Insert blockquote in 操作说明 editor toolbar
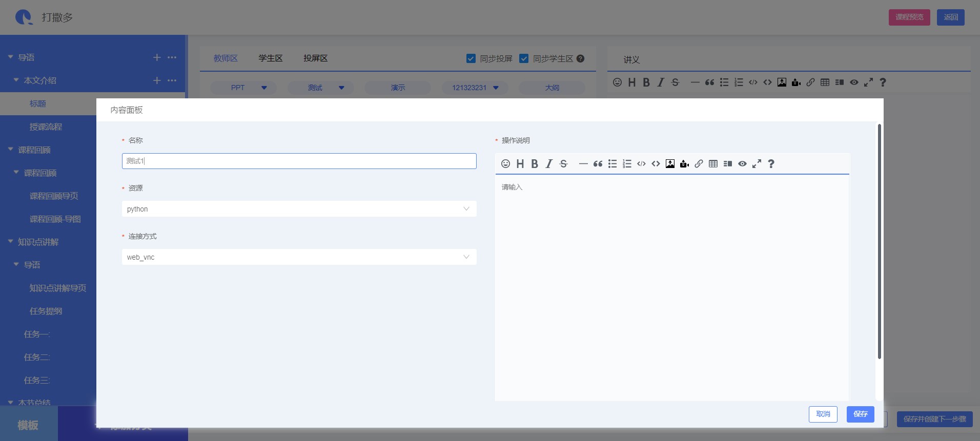This screenshot has width=980, height=441. (x=598, y=164)
